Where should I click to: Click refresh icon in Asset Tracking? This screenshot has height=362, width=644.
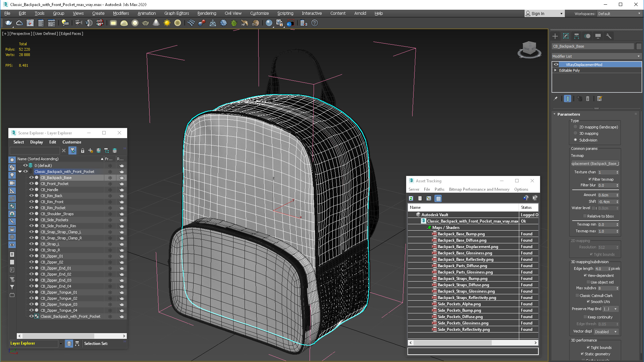click(x=411, y=198)
